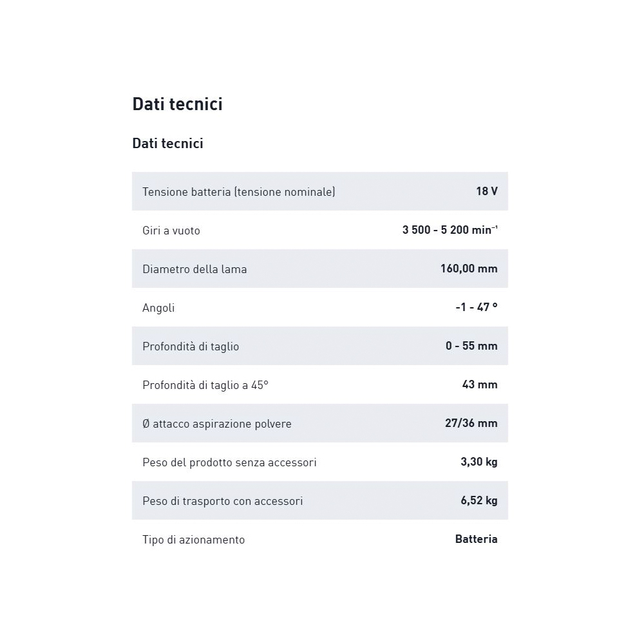Click the "18 V" voltage value
Screen dimensions: 644x644
coord(486,191)
